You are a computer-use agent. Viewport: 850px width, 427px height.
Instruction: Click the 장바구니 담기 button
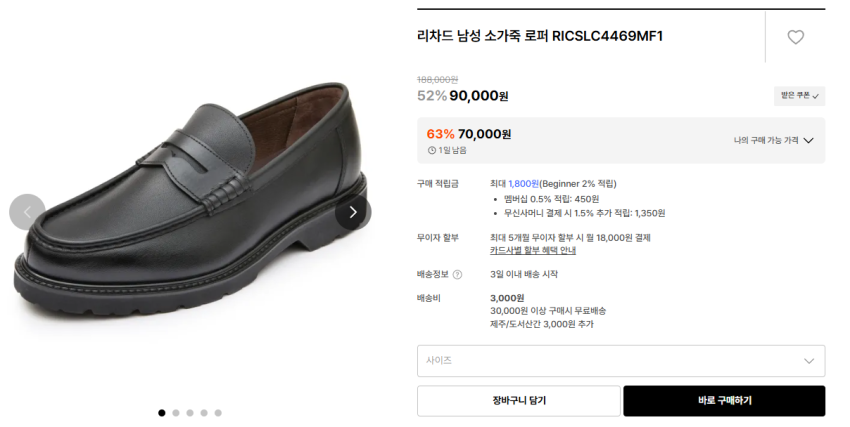[x=518, y=401]
